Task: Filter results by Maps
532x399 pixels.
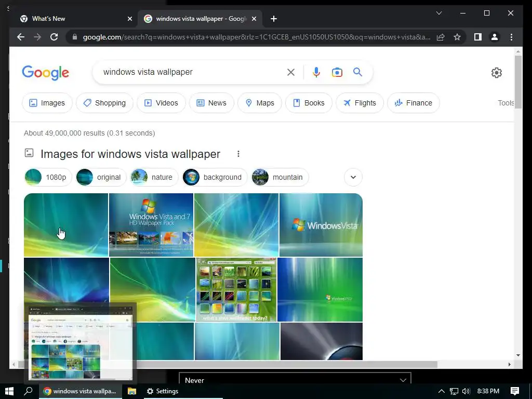Action: (x=260, y=103)
